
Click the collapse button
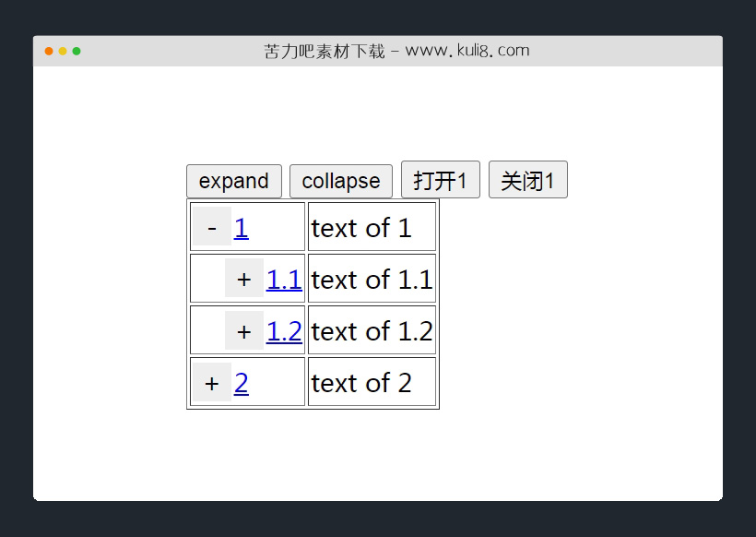tap(340, 181)
